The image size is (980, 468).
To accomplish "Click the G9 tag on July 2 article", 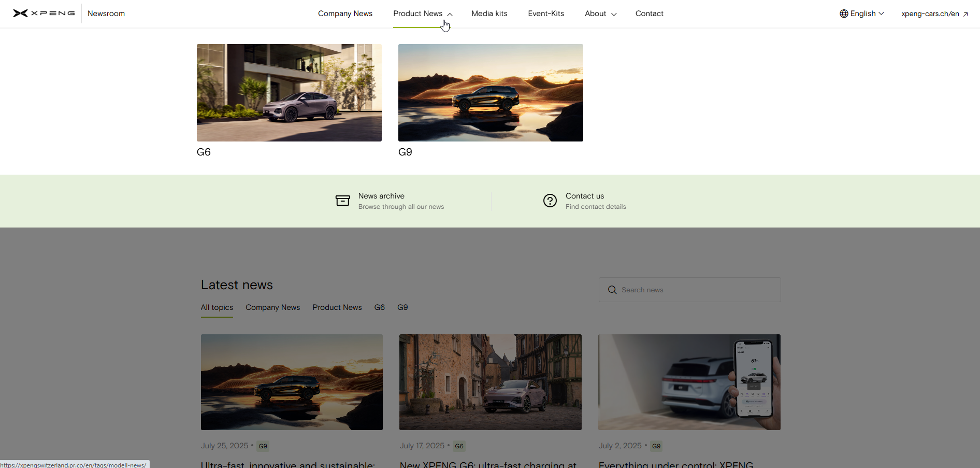I will tap(656, 446).
